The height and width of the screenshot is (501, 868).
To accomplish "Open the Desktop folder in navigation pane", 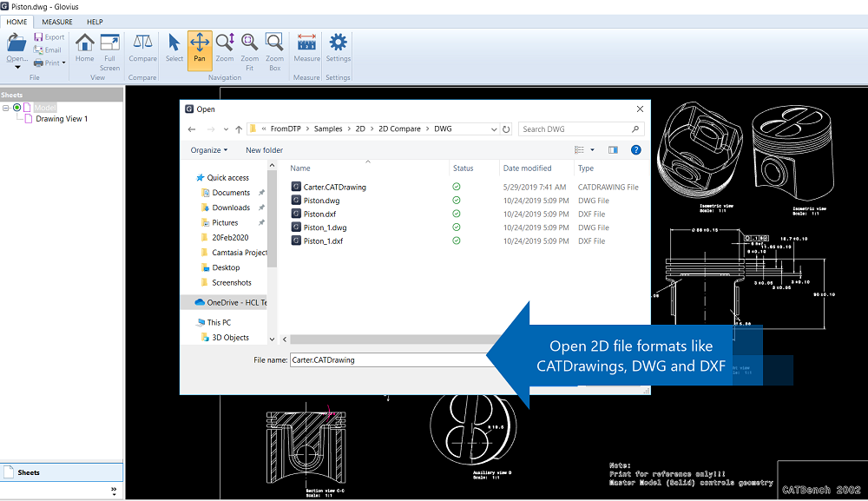I will pyautogui.click(x=226, y=267).
